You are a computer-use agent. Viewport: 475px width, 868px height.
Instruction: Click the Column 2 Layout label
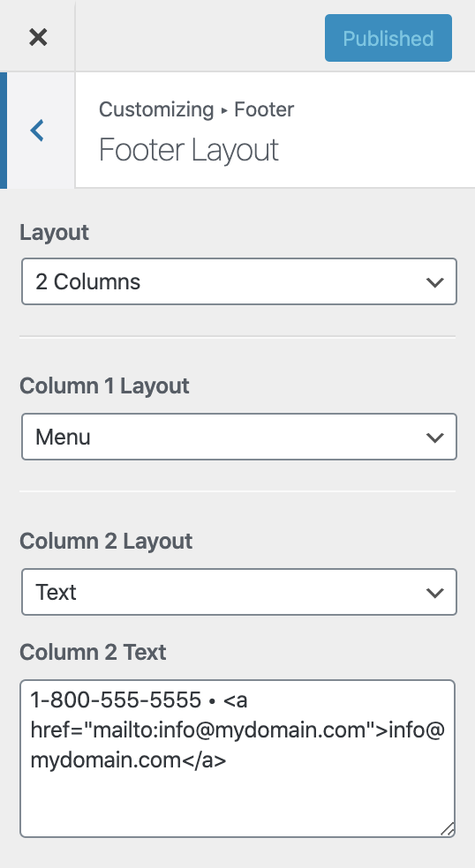click(106, 541)
